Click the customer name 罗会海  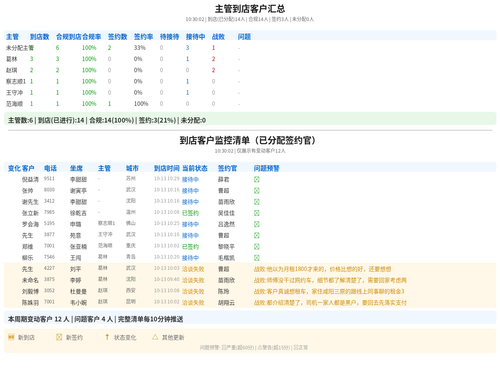[x=30, y=224]
